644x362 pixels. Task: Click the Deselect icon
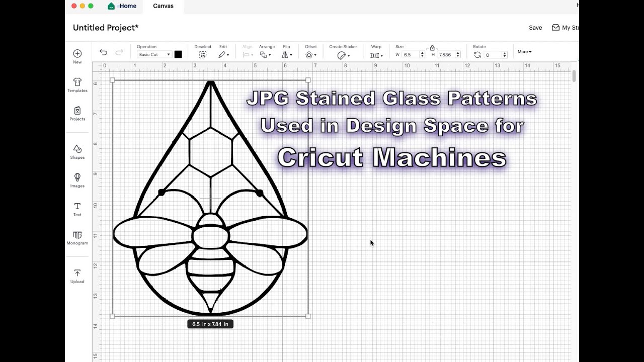pyautogui.click(x=203, y=55)
